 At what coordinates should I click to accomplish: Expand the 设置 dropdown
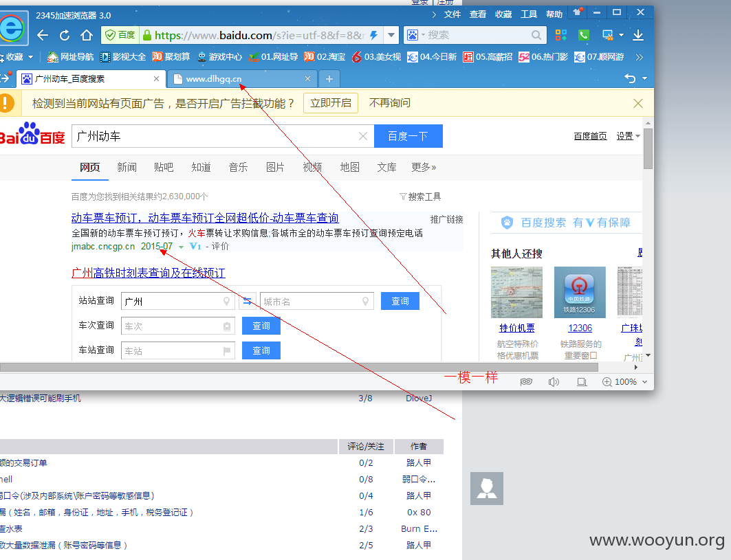(x=628, y=136)
